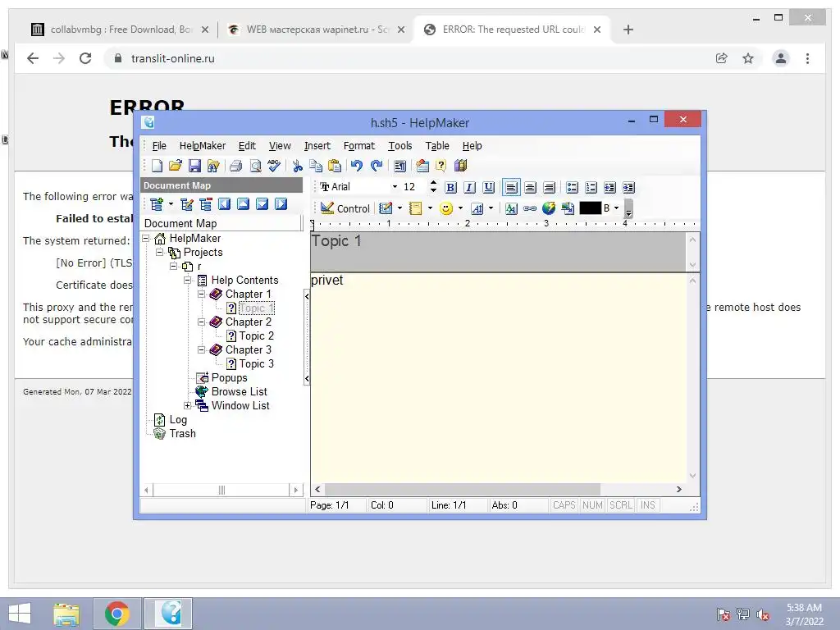
Task: Reload page in Chrome window
Action: (x=85, y=58)
